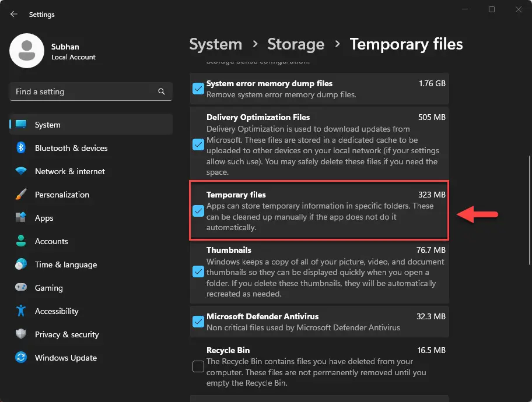Click the Network & internet wifi icon
This screenshot has width=532, height=402.
(x=21, y=171)
